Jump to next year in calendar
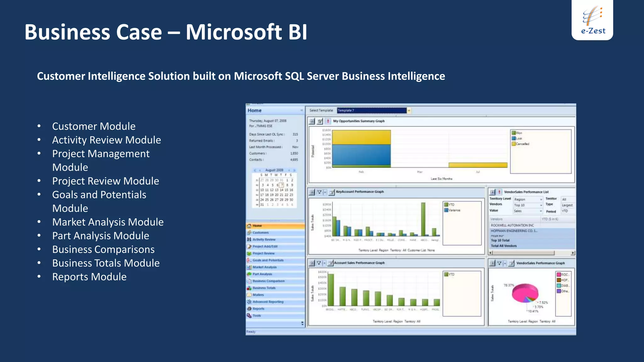The image size is (644, 362). coord(294,170)
